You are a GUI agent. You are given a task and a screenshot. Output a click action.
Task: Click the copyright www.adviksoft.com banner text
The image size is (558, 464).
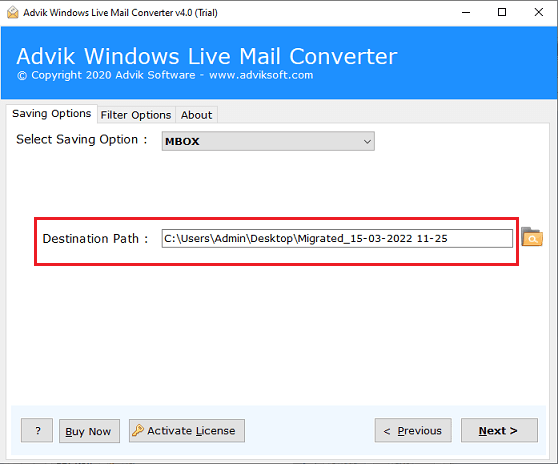coord(165,75)
